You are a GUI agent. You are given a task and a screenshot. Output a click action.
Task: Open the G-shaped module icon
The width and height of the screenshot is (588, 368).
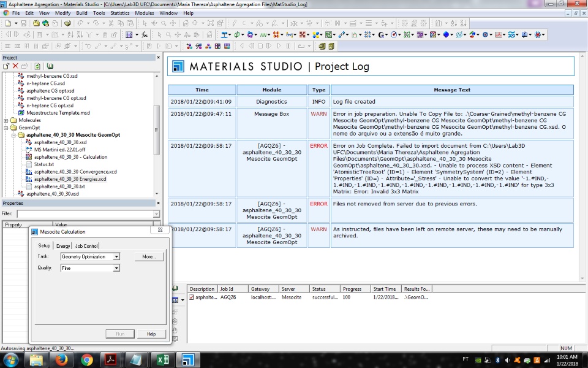pos(381,34)
